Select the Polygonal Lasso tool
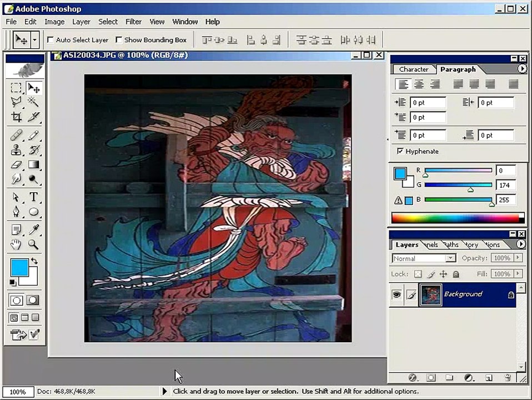The width and height of the screenshot is (532, 400). 16,102
